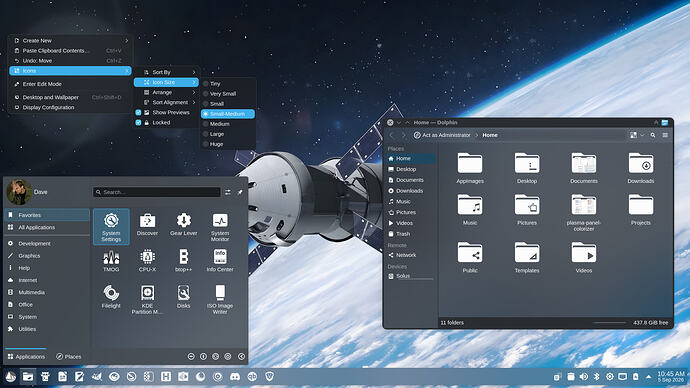
Task: Select the Very Small icon size
Action: tap(228, 94)
